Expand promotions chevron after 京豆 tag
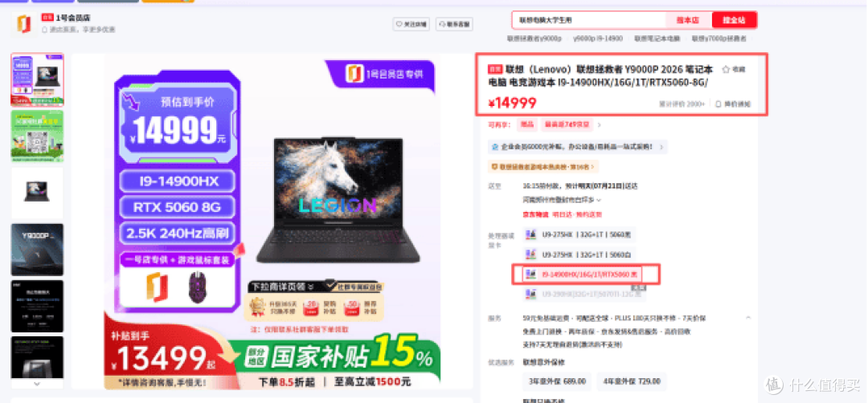This screenshot has height=403, width=868. click(x=600, y=125)
